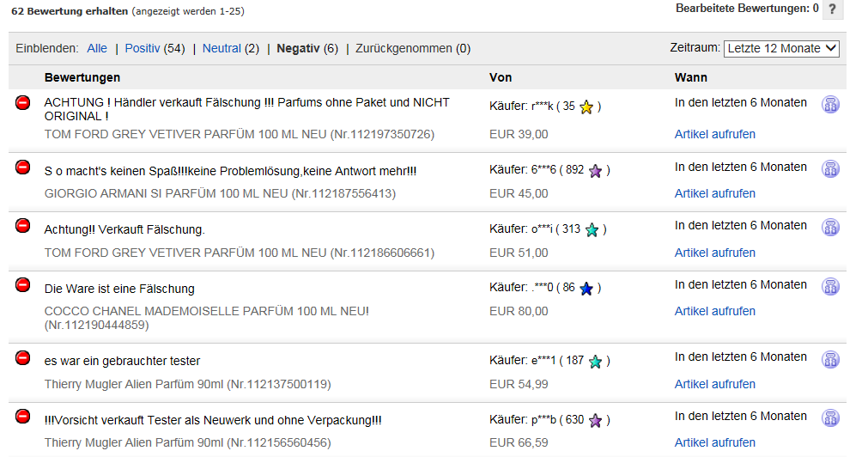Click report icon beside GIORGIO ARMANI review
Image resolution: width=868 pixels, height=457 pixels.
(830, 168)
